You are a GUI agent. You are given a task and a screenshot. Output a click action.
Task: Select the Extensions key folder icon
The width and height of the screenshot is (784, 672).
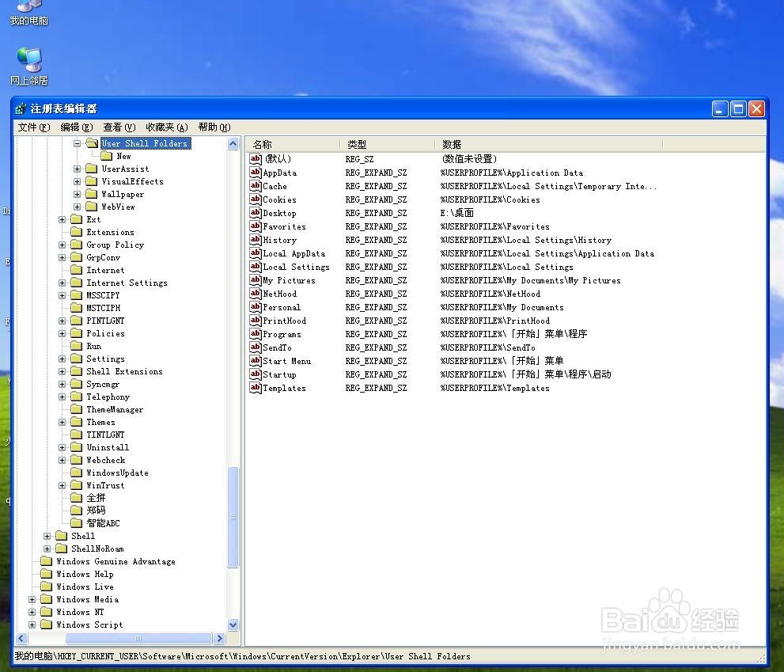tap(77, 232)
